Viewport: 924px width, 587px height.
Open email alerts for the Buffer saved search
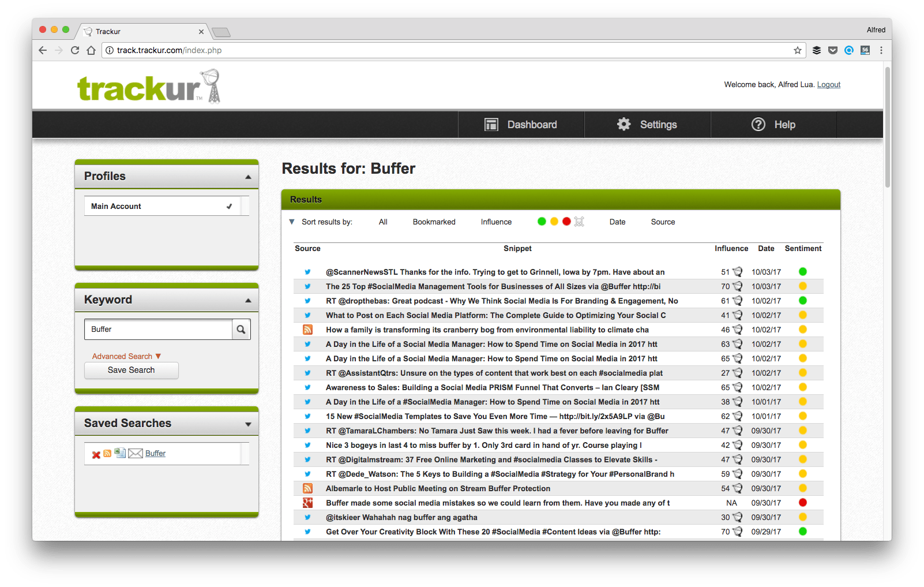134,454
